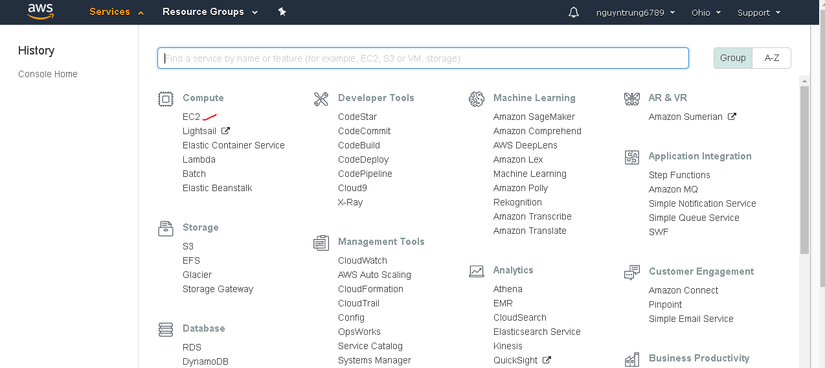This screenshot has height=368, width=825.
Task: Switch to Group view
Action: [733, 58]
